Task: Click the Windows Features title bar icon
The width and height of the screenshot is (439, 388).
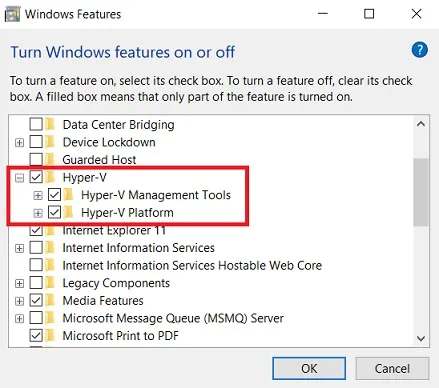Action: [x=12, y=15]
